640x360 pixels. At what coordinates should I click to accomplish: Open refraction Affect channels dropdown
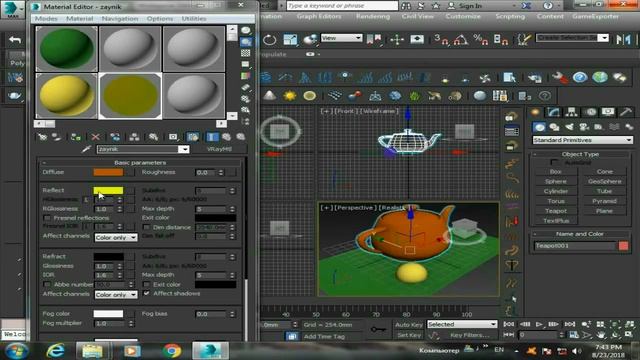[116, 294]
